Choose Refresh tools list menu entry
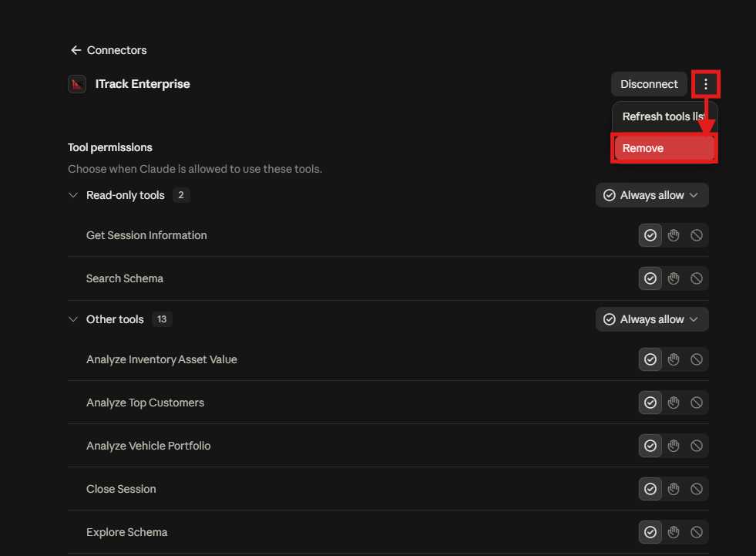Viewport: 756px width, 556px height. pyautogui.click(x=664, y=116)
